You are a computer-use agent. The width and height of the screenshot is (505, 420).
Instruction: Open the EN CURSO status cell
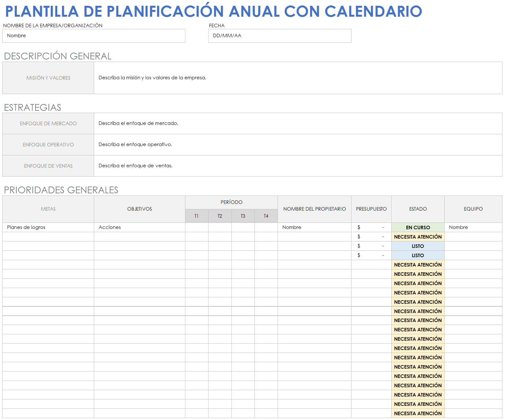coord(418,227)
